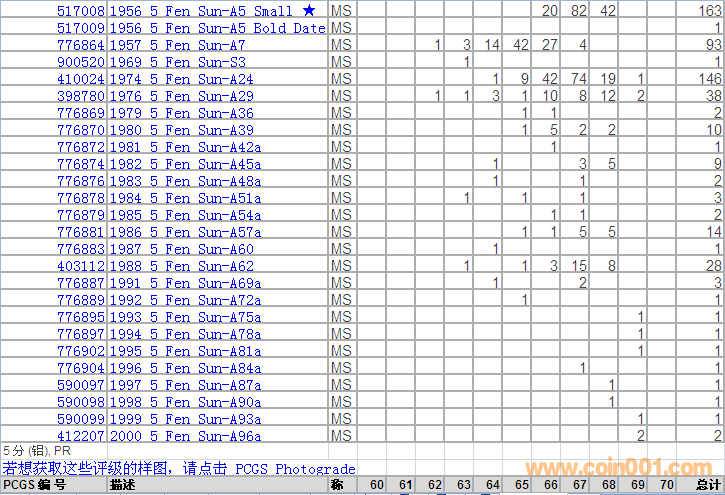Select the 15 count in 1988 row
Screen dimensions: 725x495
pos(578,266)
